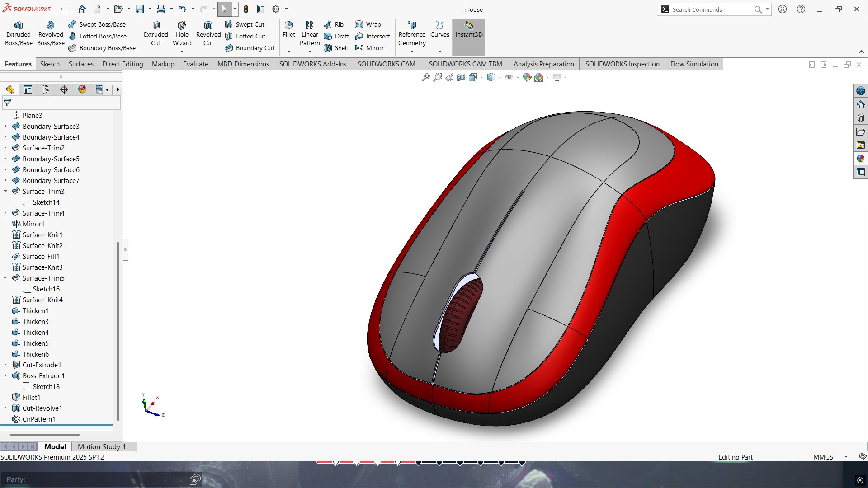Click the Zoom to Fit view icon
This screenshot has height=488, width=868.
425,77
